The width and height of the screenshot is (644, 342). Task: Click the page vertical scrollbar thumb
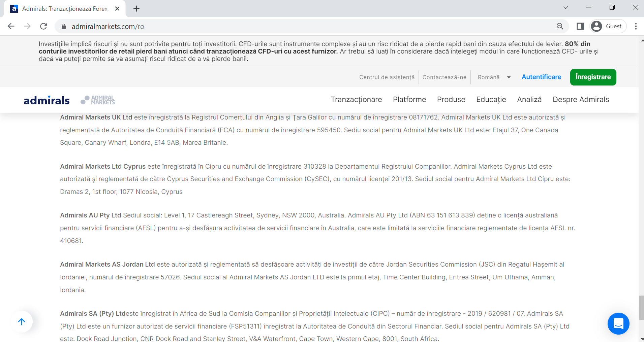pos(641,308)
